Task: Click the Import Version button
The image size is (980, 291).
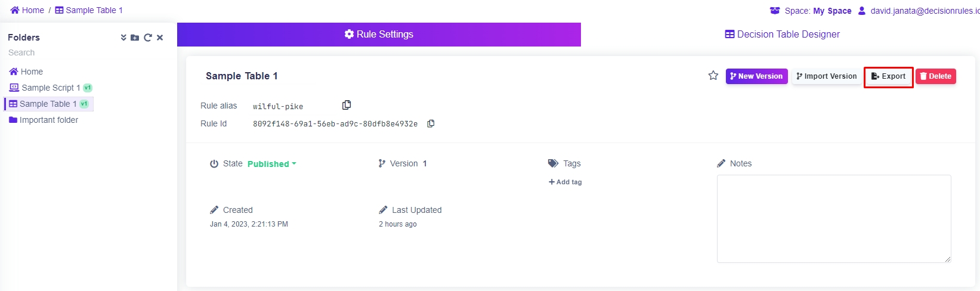Action: click(826, 76)
